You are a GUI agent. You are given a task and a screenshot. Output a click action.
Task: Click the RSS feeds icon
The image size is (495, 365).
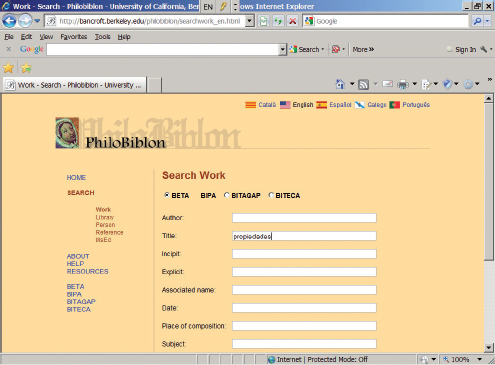(x=363, y=85)
